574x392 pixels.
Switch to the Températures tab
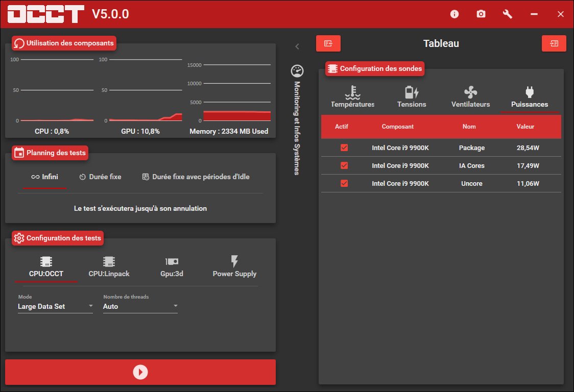[x=352, y=97]
